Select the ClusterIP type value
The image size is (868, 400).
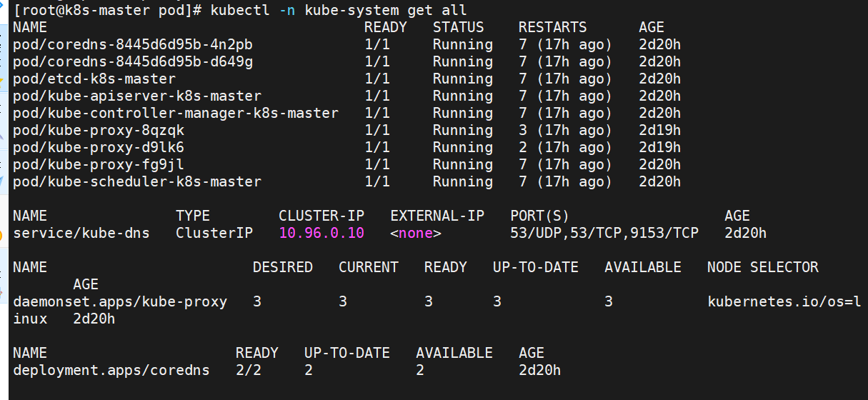(214, 233)
